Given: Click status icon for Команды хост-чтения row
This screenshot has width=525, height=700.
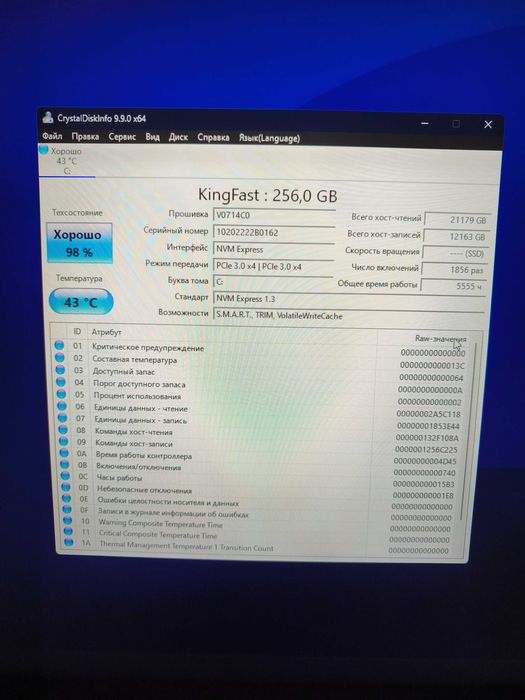Looking at the screenshot, I should click(63, 429).
